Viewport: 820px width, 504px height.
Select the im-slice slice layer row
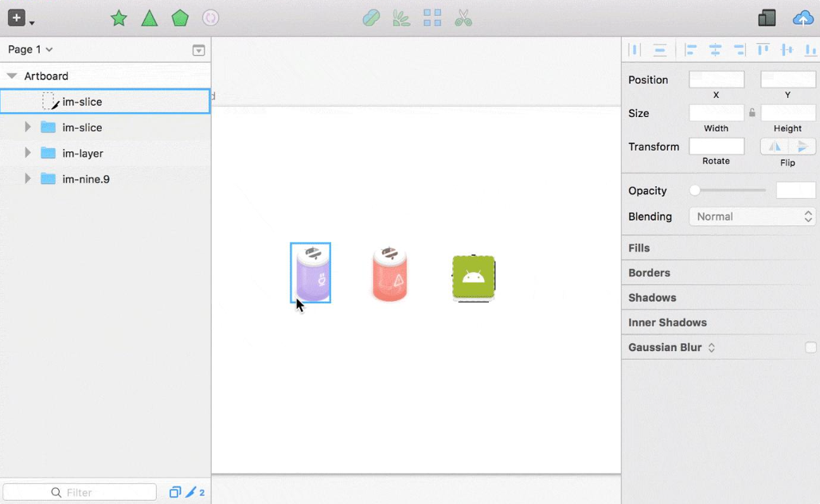(x=105, y=101)
